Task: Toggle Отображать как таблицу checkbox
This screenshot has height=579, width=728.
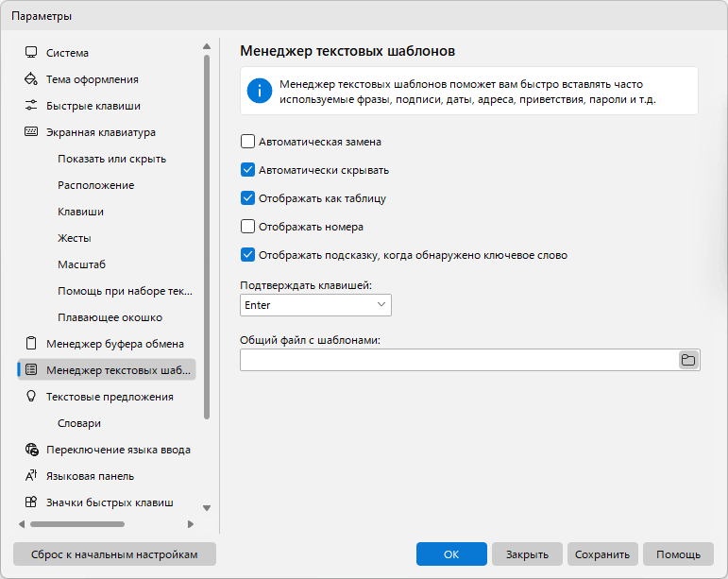Action: pos(247,198)
